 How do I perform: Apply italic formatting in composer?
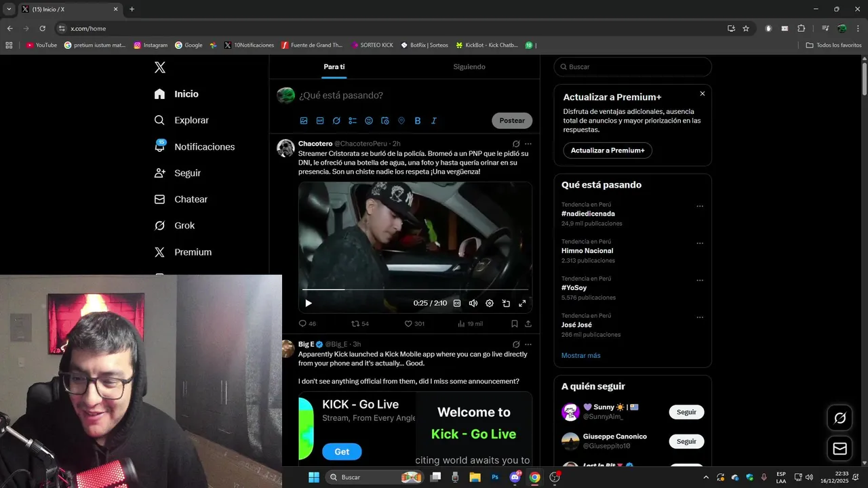[x=434, y=121]
